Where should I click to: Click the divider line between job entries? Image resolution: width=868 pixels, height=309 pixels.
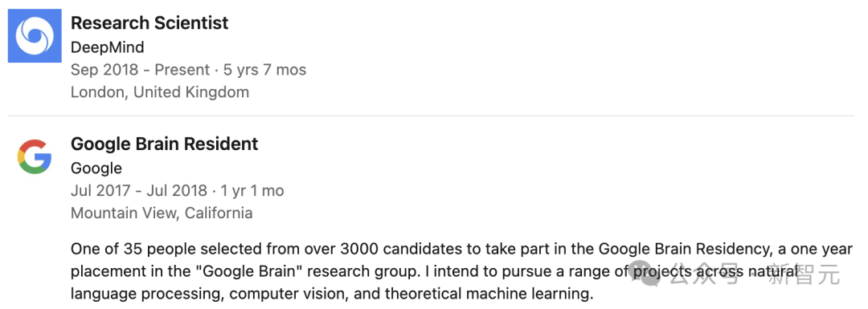coord(431,116)
